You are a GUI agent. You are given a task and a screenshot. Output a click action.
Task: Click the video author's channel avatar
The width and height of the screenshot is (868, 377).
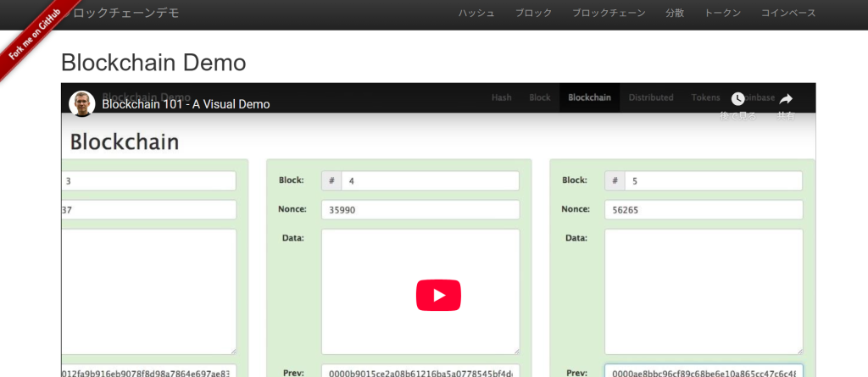pyautogui.click(x=82, y=103)
